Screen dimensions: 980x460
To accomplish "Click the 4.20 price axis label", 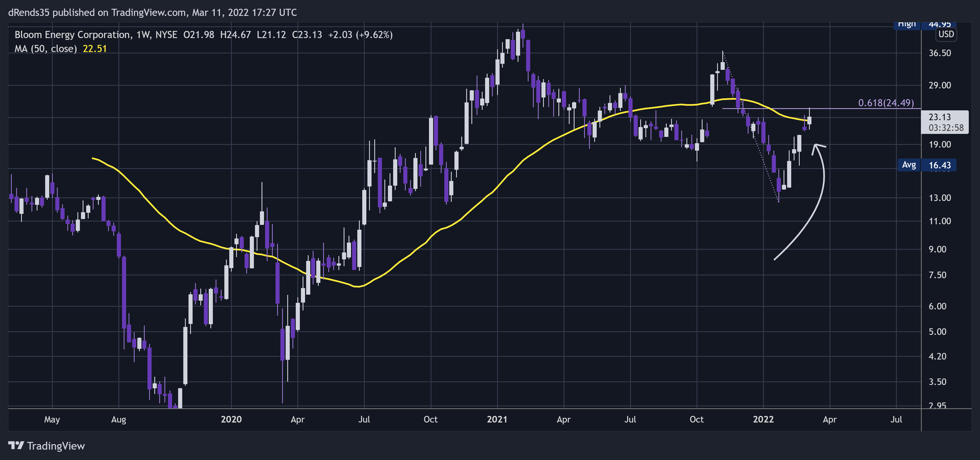I will (x=937, y=357).
